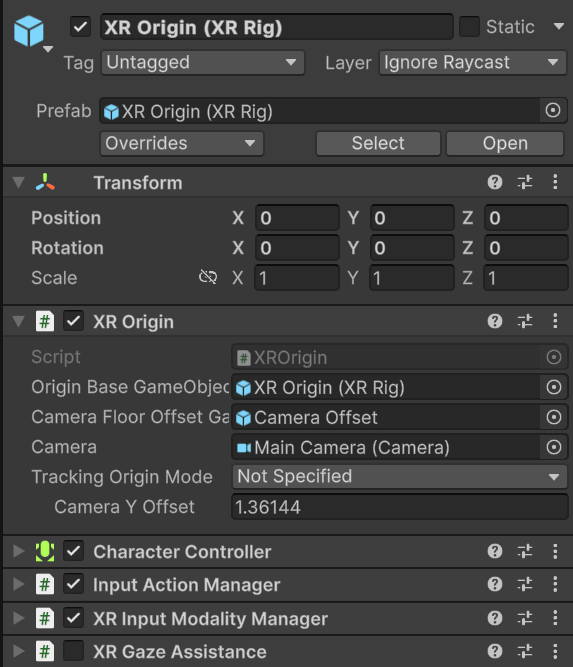The height and width of the screenshot is (667, 573).
Task: Open the Tag dropdown showing Untagged
Action: tap(203, 63)
